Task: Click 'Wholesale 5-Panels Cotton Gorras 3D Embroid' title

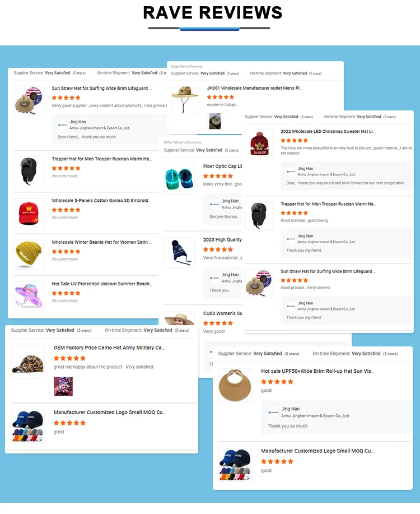Action: [x=101, y=201]
